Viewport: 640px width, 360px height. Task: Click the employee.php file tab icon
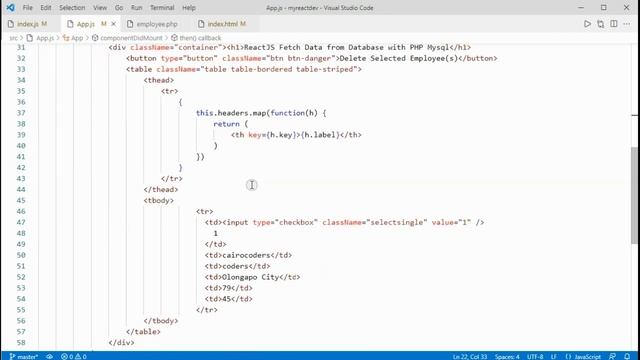coord(130,24)
